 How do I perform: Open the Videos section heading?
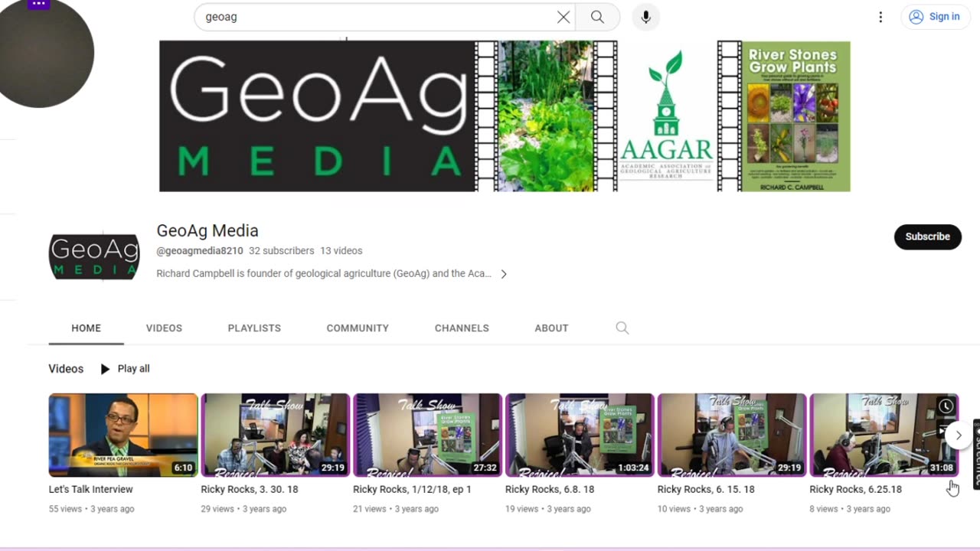click(x=66, y=369)
